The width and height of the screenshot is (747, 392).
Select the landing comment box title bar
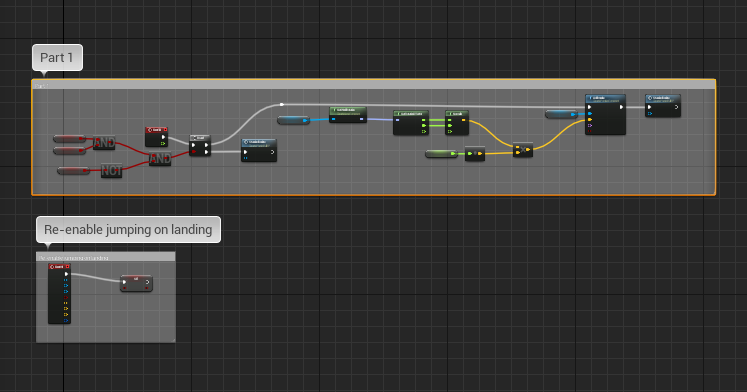click(106, 257)
